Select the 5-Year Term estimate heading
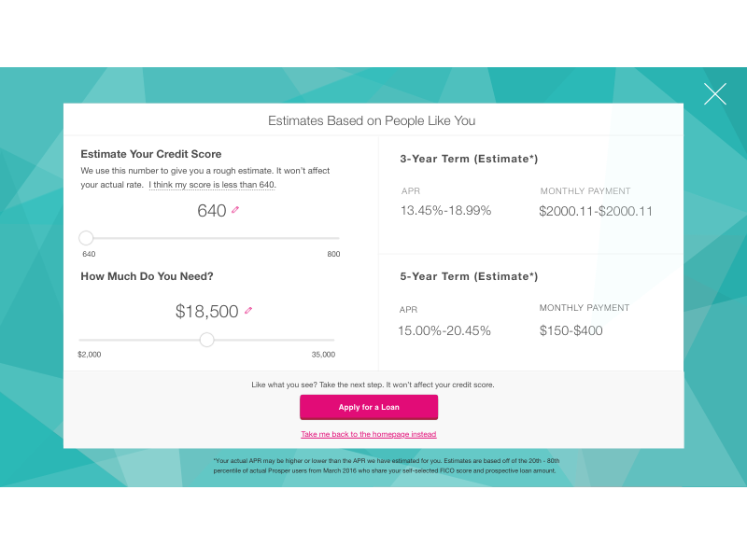 pos(469,276)
